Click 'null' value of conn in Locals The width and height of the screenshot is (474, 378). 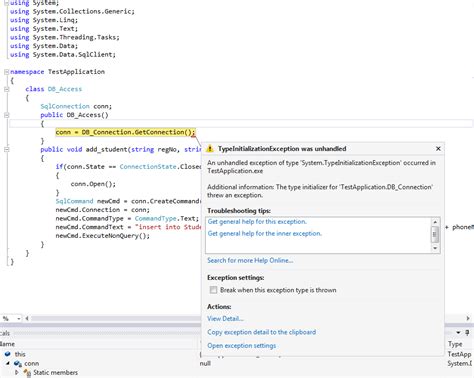(205, 363)
